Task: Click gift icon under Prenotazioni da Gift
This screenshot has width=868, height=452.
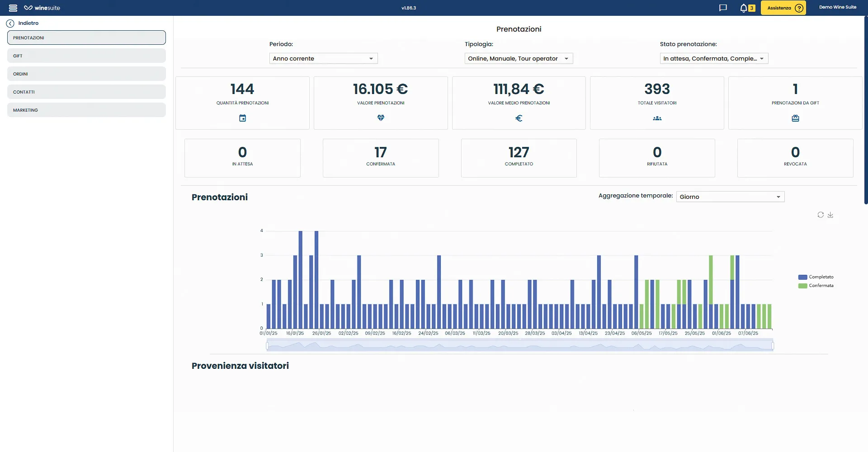Action: [795, 118]
